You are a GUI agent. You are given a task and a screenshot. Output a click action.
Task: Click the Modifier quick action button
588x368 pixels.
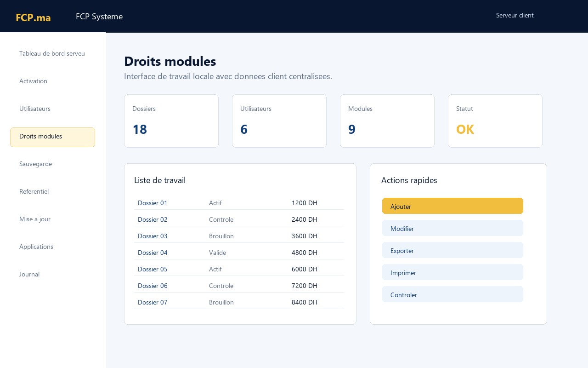click(452, 228)
